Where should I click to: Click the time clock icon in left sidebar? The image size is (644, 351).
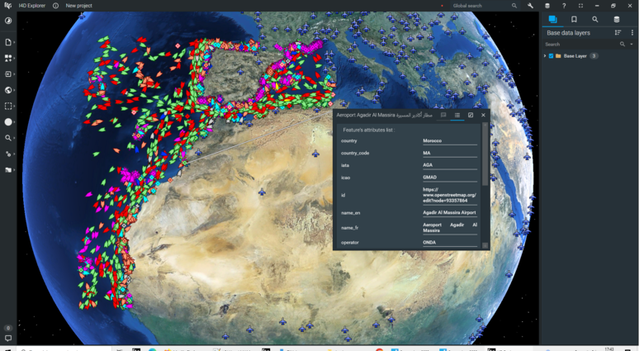[8, 21]
